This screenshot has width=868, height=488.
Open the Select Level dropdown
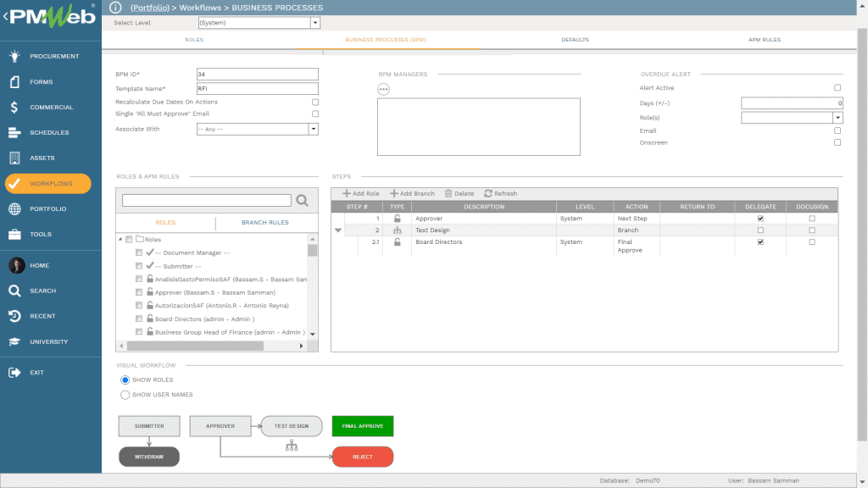pyautogui.click(x=315, y=23)
